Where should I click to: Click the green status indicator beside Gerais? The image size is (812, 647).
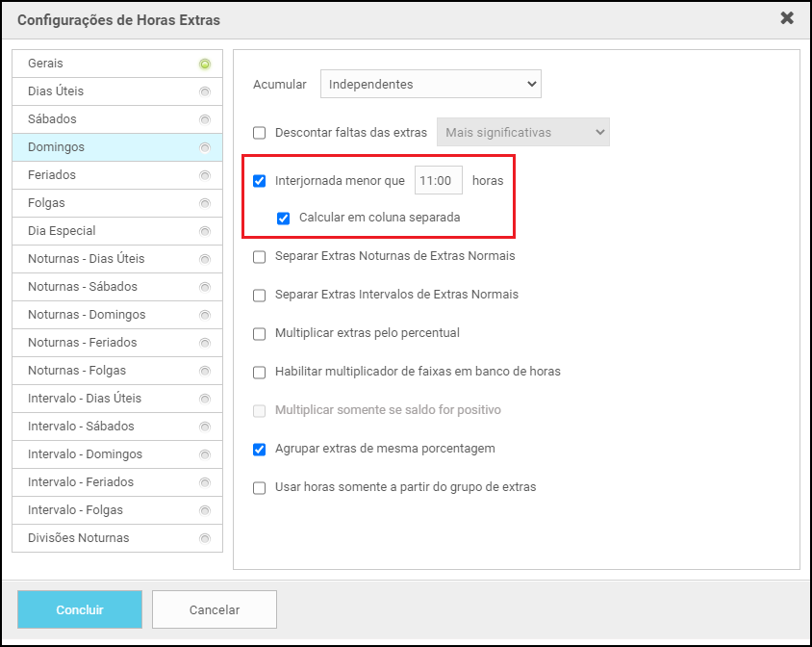point(204,65)
